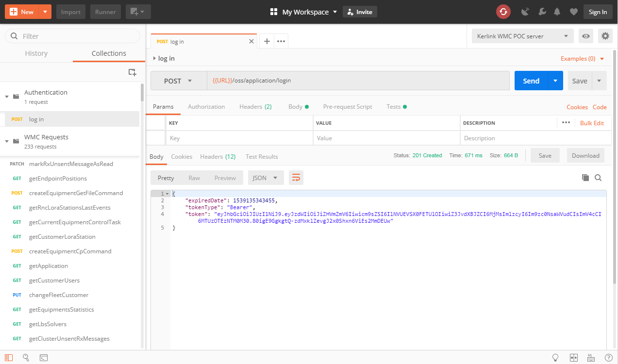The width and height of the screenshot is (618, 364).
Task: Toggle line wrap in response
Action: [296, 178]
